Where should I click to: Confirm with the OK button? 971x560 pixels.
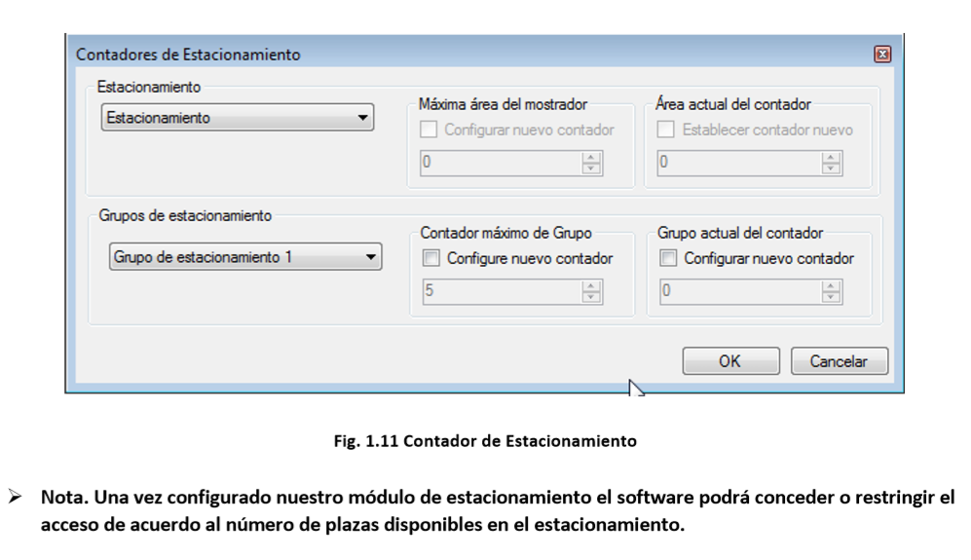[730, 360]
